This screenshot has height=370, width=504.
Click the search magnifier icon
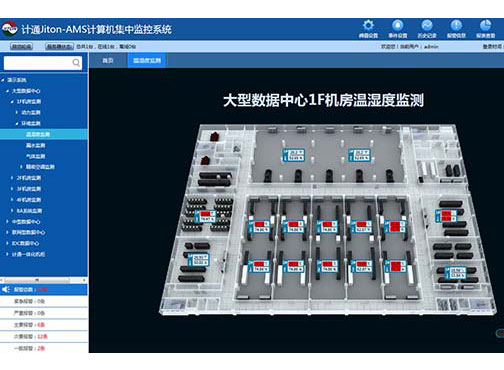click(76, 63)
